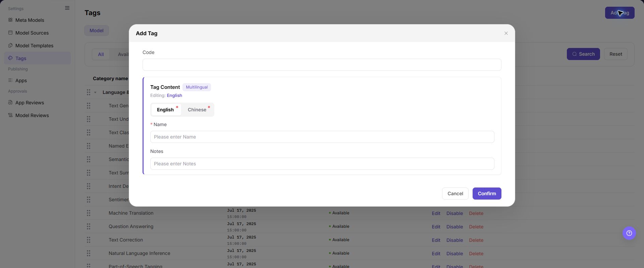
Task: Switch to the Chinese language tab
Action: pos(197,110)
